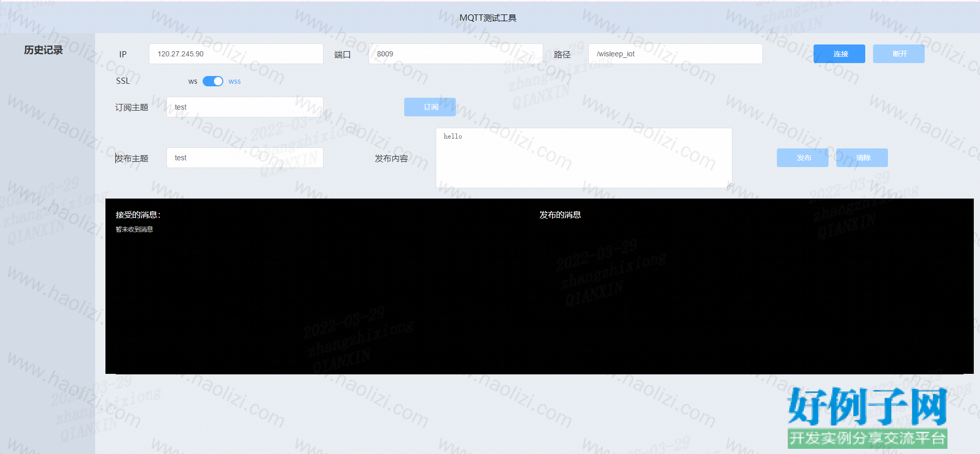980x454 pixels.
Task: Click the 接受的消息 heading
Action: click(x=138, y=215)
